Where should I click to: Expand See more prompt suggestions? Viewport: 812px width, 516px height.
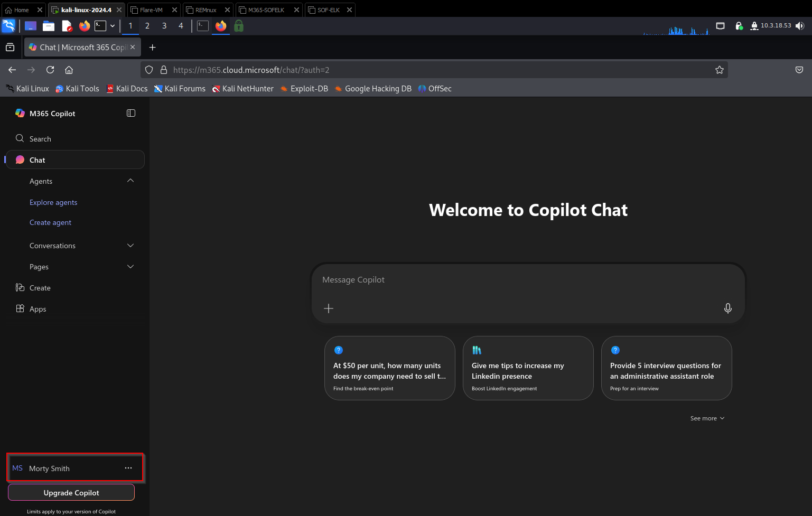coord(707,418)
